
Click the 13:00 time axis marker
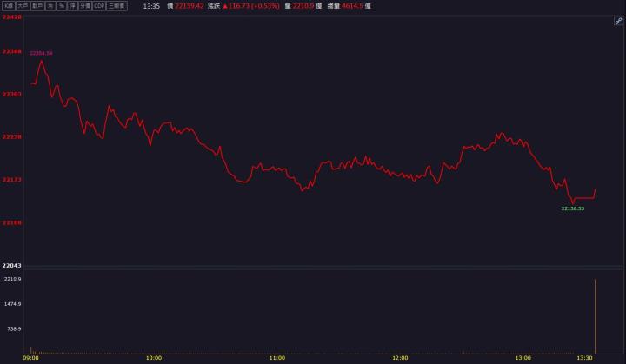point(523,358)
